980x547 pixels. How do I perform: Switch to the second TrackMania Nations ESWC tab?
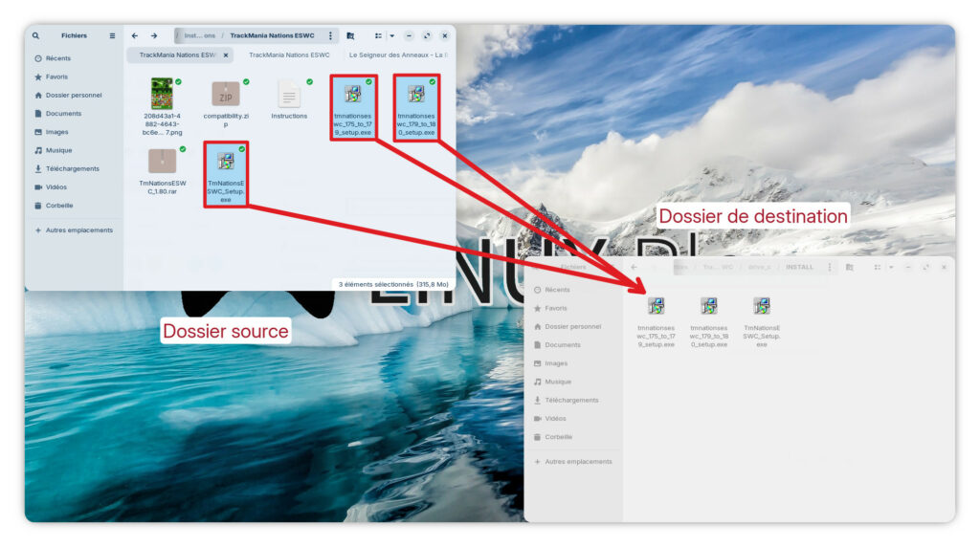point(289,55)
